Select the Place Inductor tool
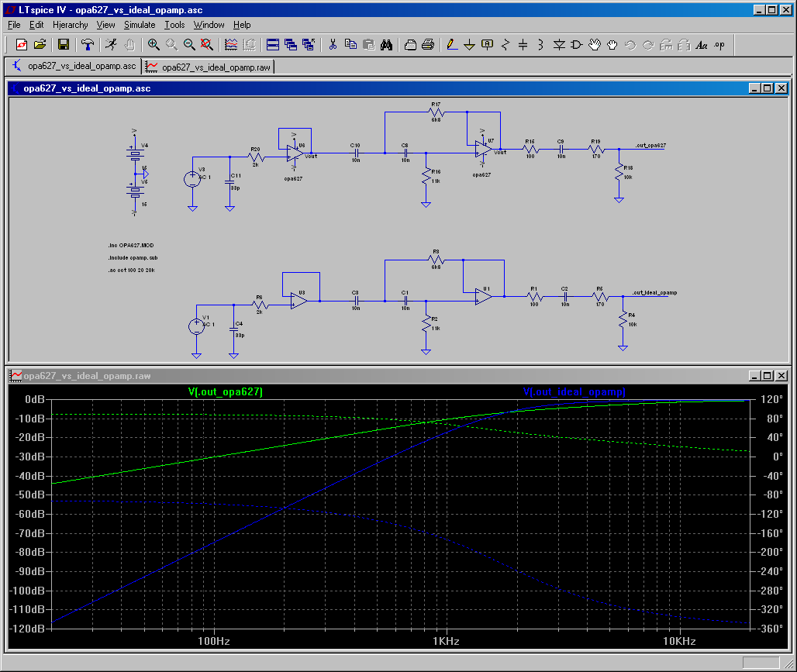Screen dimensions: 797x672 click(541, 45)
